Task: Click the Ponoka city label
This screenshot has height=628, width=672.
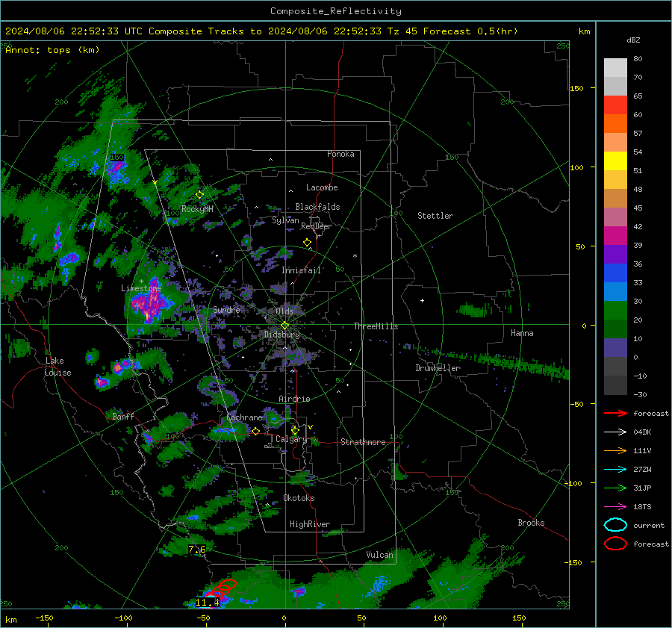Action: tap(340, 154)
